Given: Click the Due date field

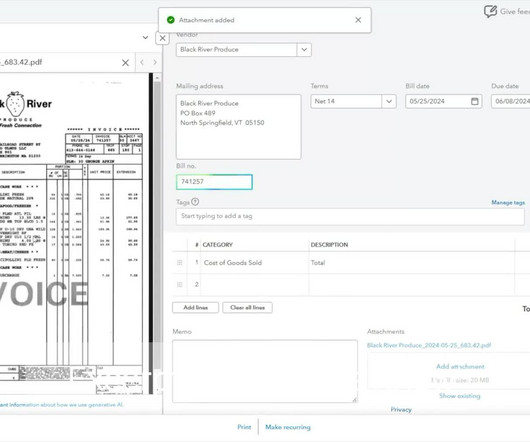Looking at the screenshot, I should coord(510,101).
